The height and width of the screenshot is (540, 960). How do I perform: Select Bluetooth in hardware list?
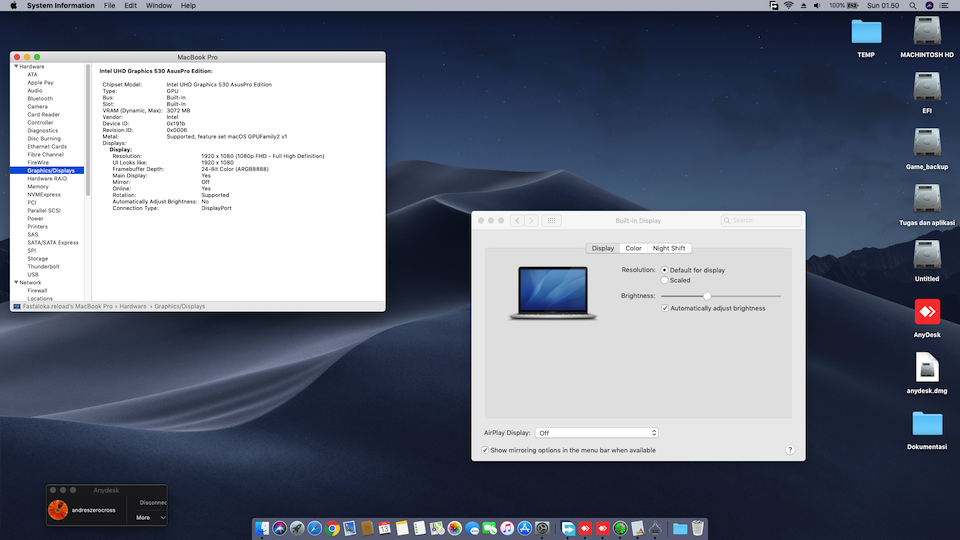pos(40,99)
